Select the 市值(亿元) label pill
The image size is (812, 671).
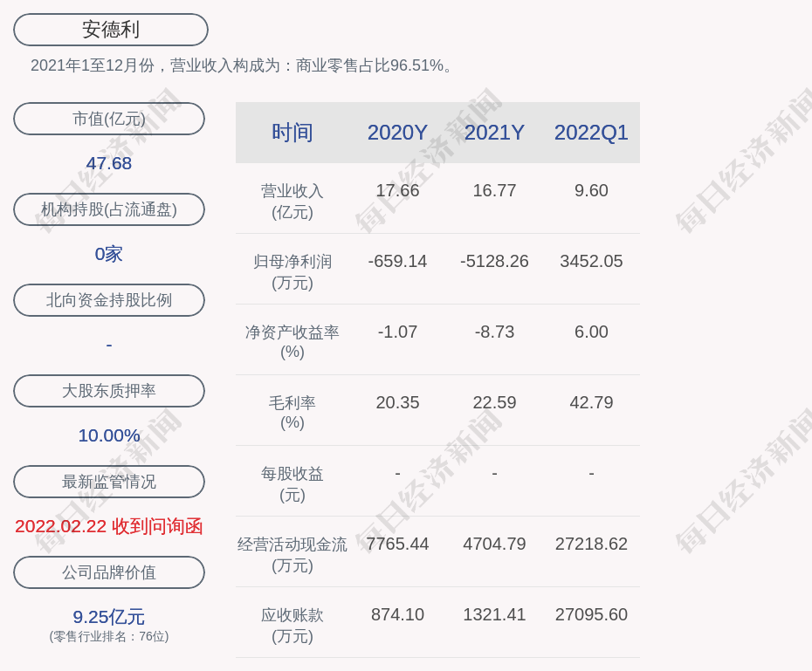point(109,119)
